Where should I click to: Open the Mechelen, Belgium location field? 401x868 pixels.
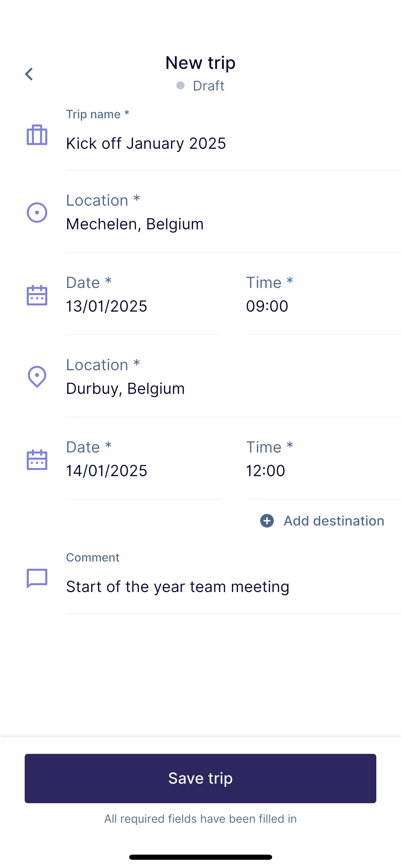pos(233,213)
